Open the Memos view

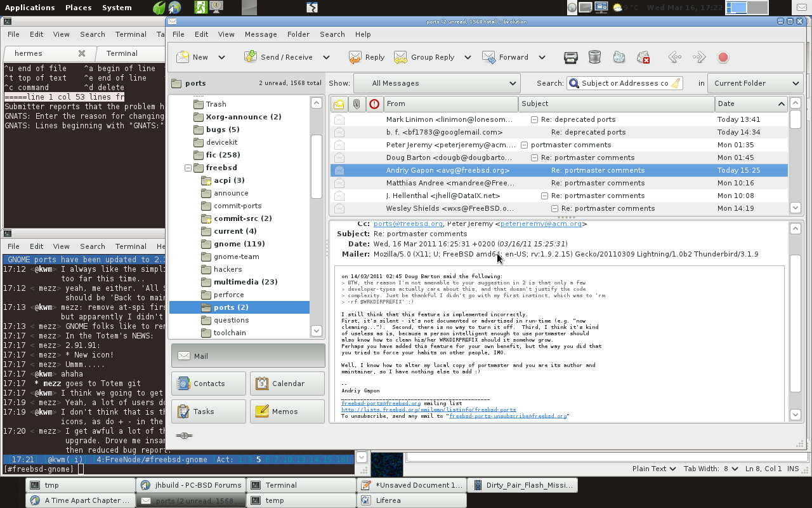coord(287,411)
